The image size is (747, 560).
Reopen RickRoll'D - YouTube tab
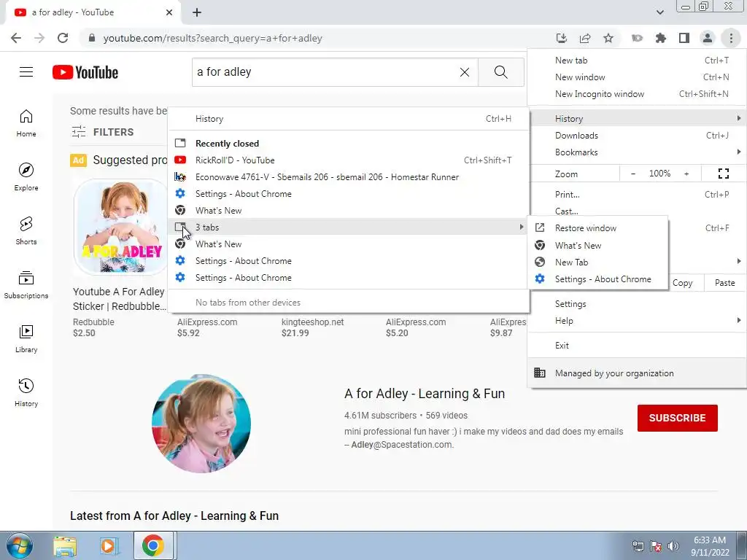[348, 160]
